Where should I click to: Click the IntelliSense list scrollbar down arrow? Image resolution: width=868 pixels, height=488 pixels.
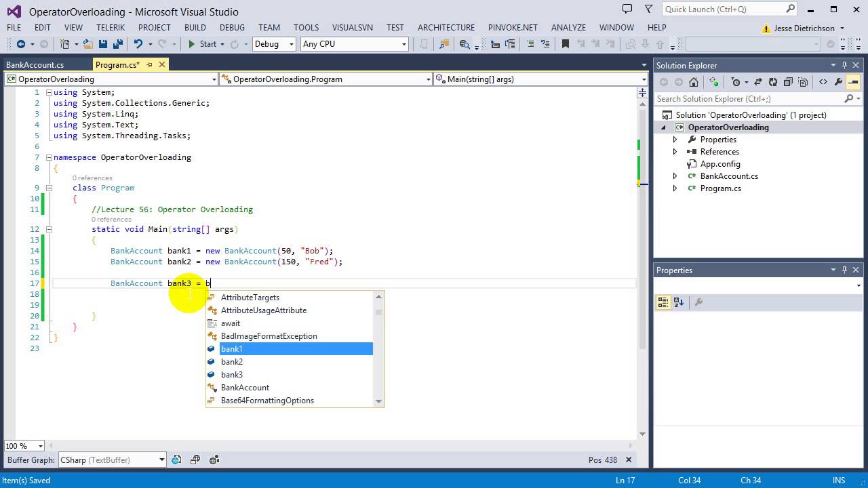click(378, 401)
